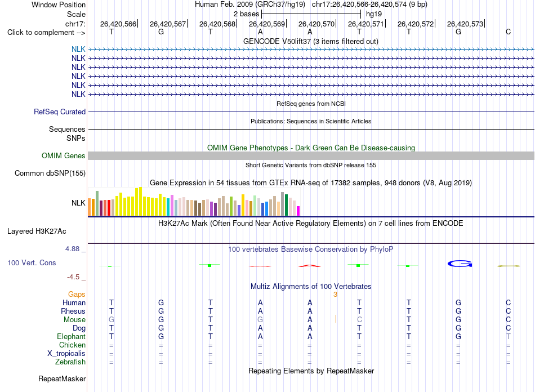Click the Elephant species label
The width and height of the screenshot is (535, 392).
[71, 336]
